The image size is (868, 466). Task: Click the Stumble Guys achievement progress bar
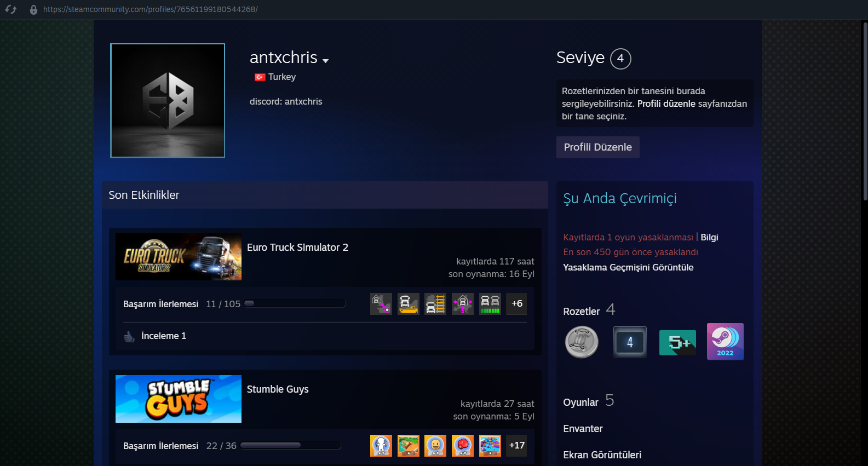291,446
